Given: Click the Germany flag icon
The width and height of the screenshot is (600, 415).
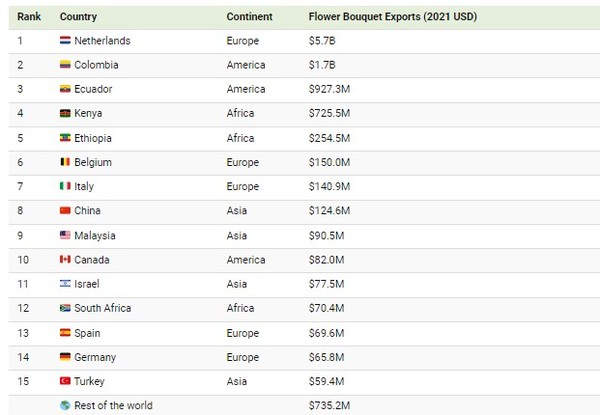Looking at the screenshot, I should [65, 357].
